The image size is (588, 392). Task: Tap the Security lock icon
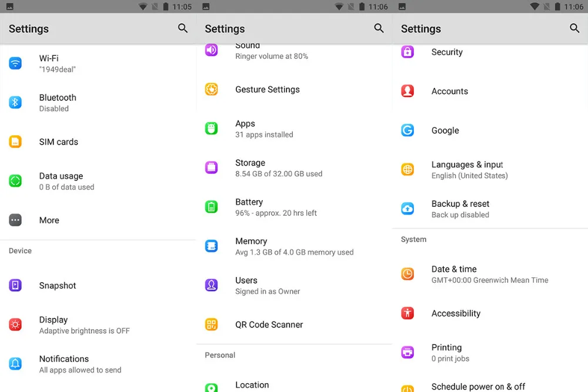407,52
